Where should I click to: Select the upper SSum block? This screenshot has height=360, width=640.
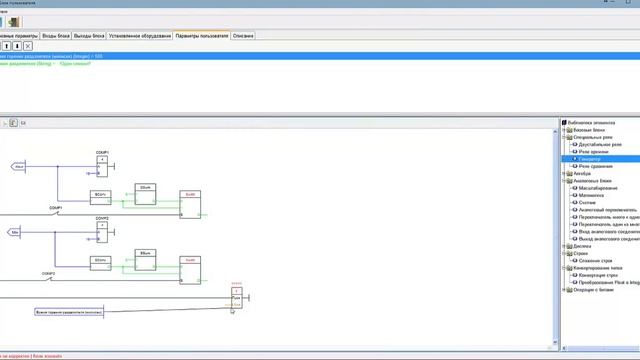[x=145, y=194]
